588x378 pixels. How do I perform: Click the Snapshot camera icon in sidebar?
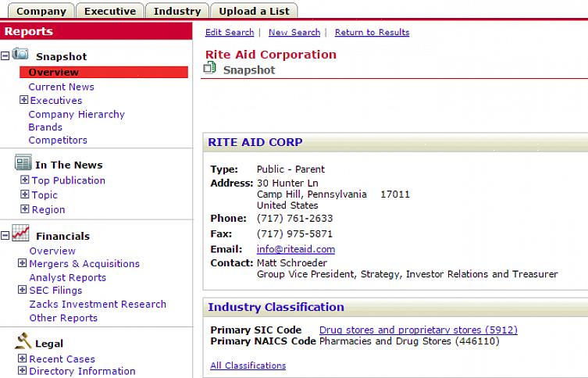click(x=20, y=54)
